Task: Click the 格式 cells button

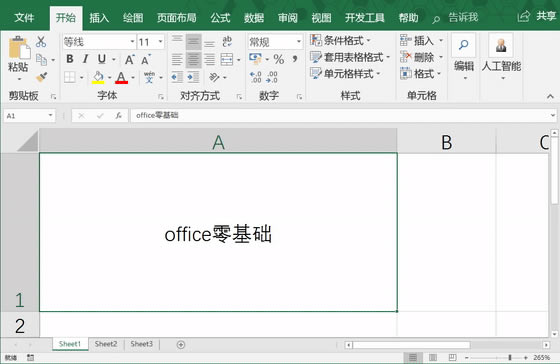Action: click(x=421, y=74)
